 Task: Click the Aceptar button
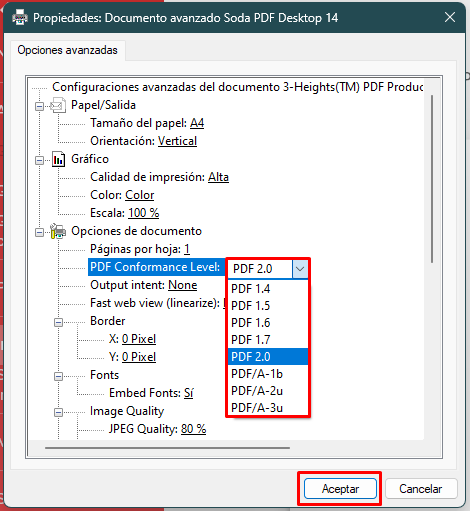(x=340, y=489)
